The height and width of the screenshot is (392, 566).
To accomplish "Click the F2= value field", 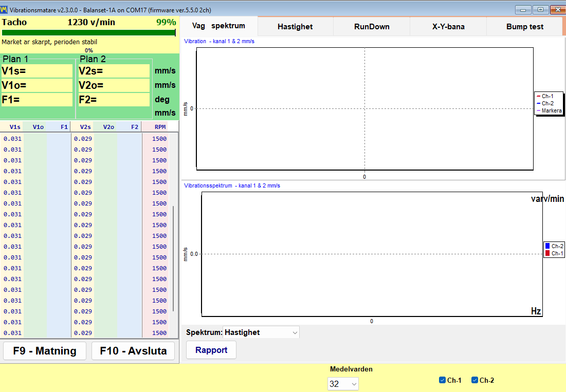I will click(114, 100).
